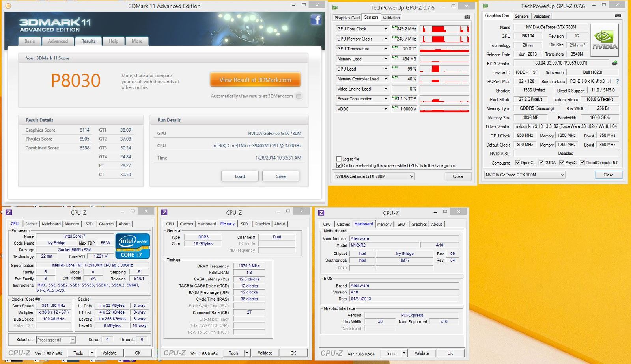Click the GPU Load sensor graph
This screenshot has width=631, height=364.
pos(444,69)
